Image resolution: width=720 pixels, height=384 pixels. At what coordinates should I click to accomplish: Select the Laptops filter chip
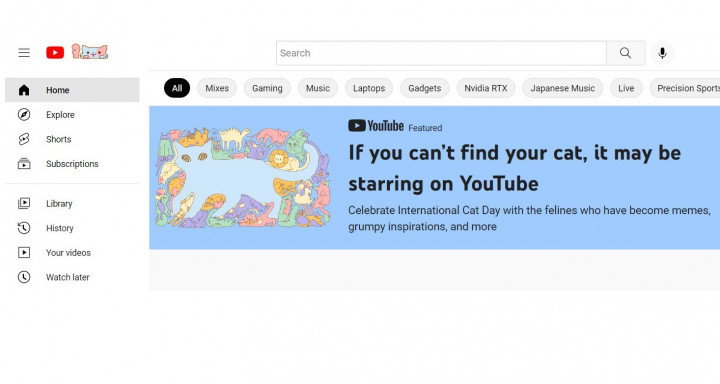pos(369,88)
